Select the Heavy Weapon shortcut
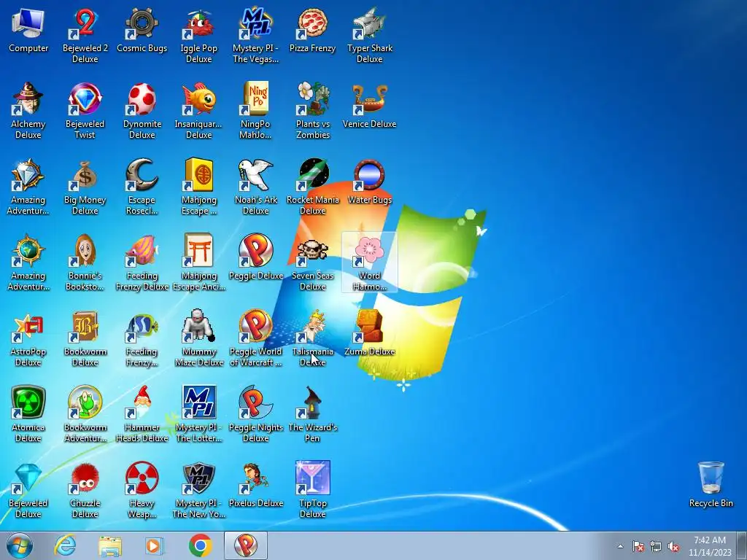Image resolution: width=747 pixels, height=560 pixels. pyautogui.click(x=142, y=489)
